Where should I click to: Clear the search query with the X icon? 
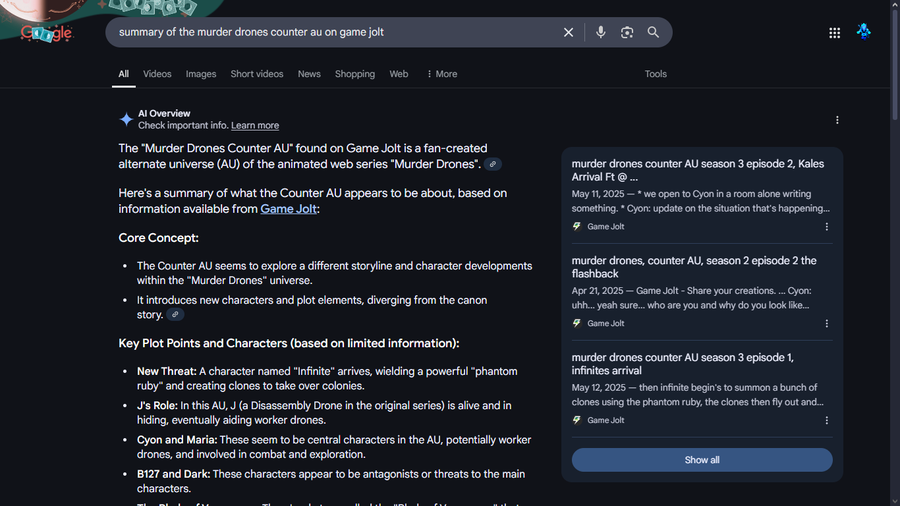pos(568,32)
